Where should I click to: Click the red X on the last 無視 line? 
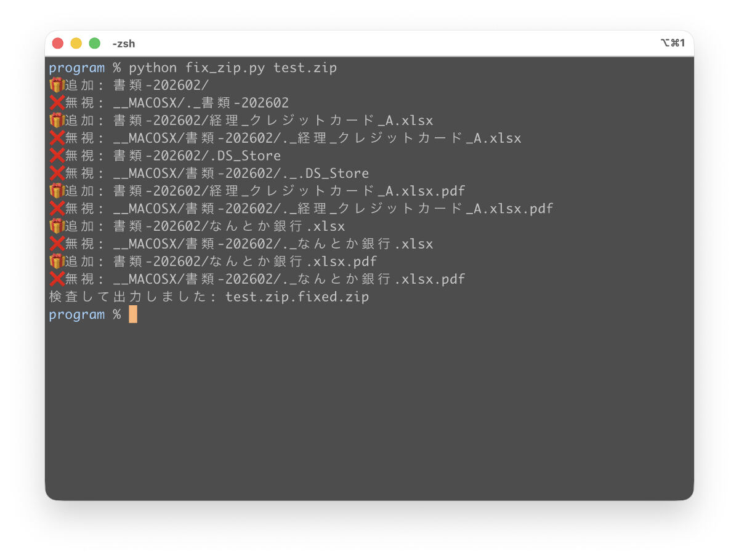pos(57,279)
